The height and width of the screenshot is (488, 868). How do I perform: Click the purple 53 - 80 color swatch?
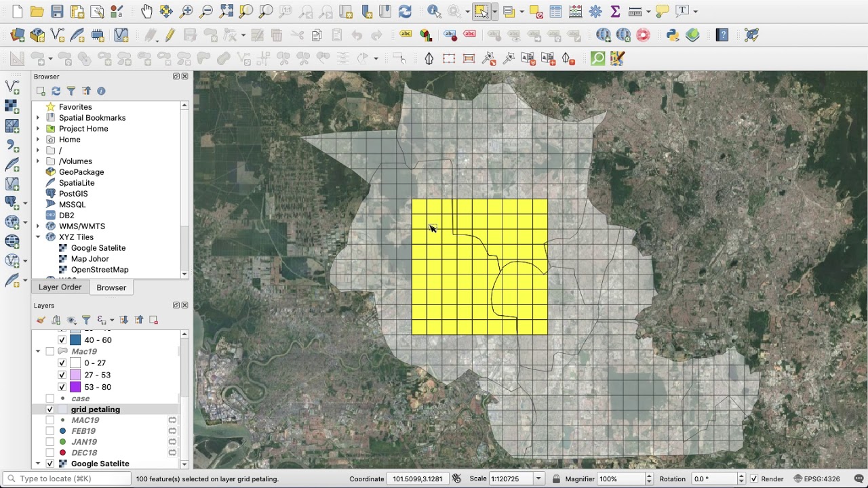75,387
